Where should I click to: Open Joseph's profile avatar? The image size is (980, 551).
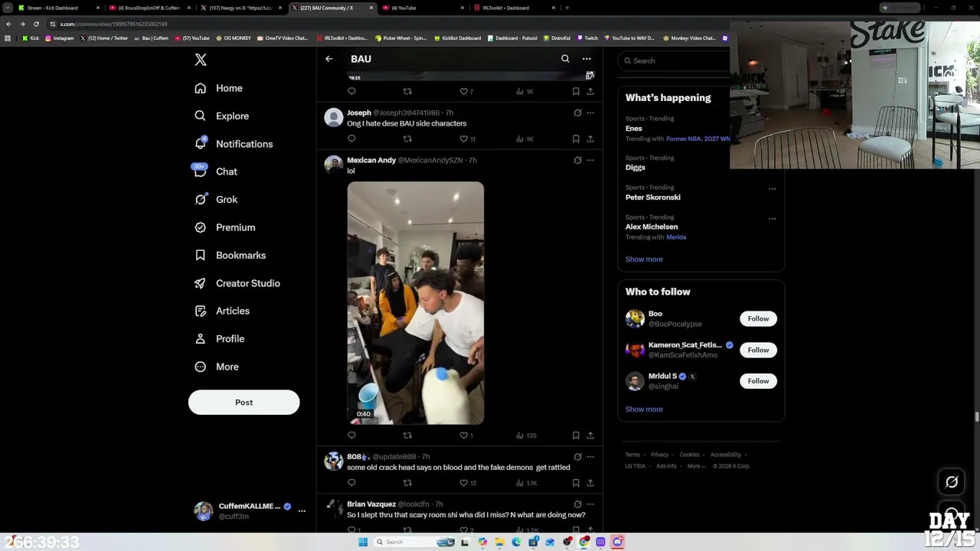(334, 117)
